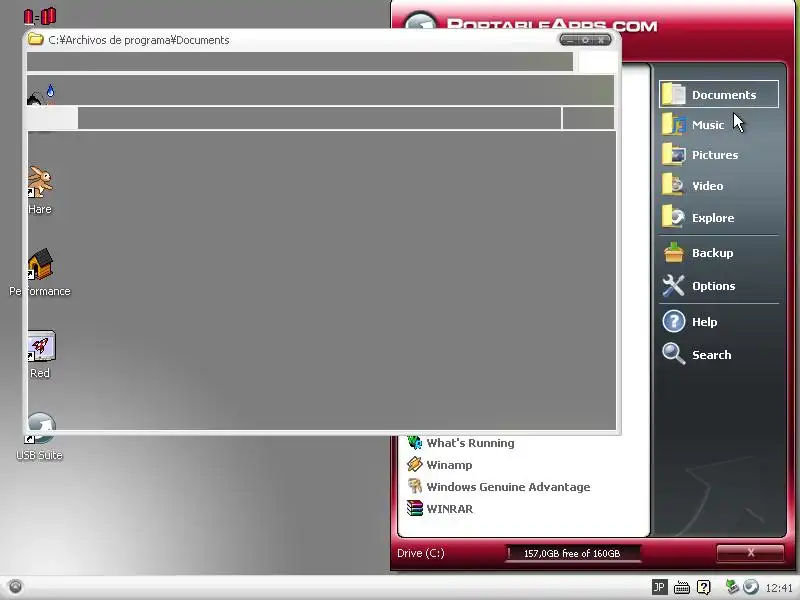Click the folder icon in Documents window title
Viewport: 800px width, 600px height.
click(x=35, y=39)
